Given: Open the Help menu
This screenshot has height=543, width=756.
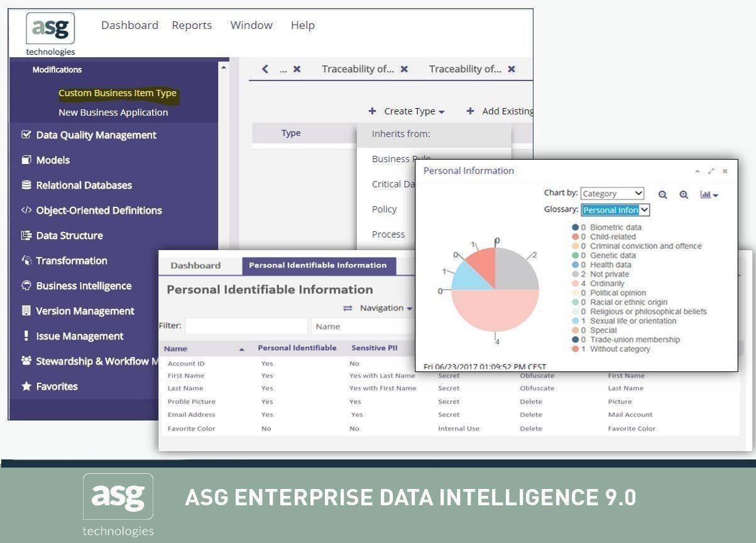Looking at the screenshot, I should (x=302, y=25).
